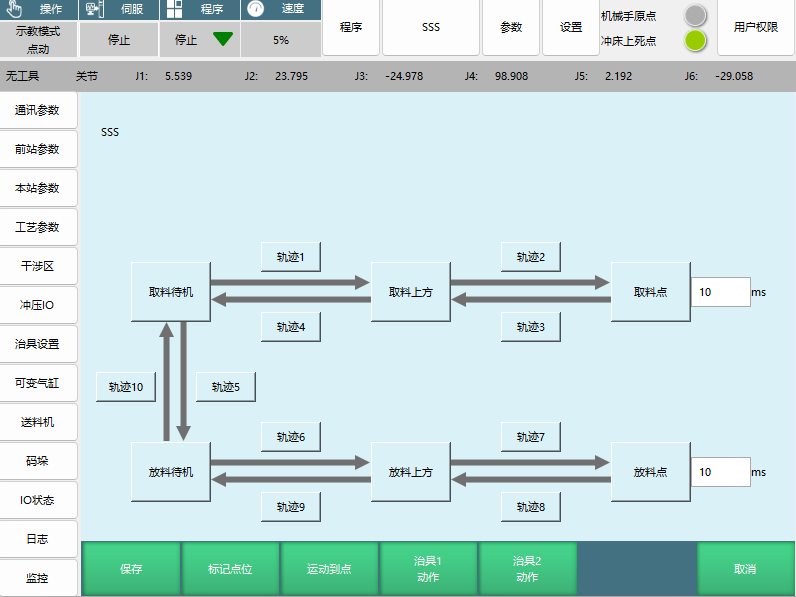Open the 通讯参数 sidebar tab
The width and height of the screenshot is (796, 597).
(x=38, y=111)
